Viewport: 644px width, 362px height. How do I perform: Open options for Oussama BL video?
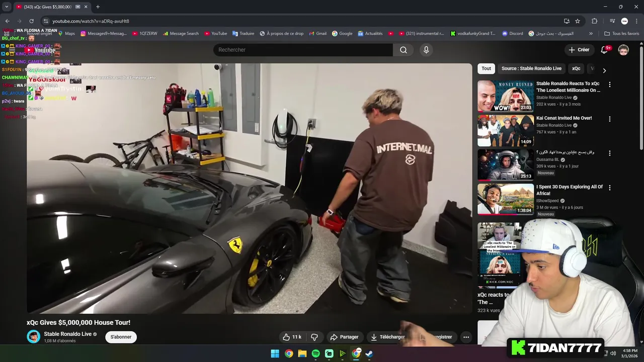[610, 153]
